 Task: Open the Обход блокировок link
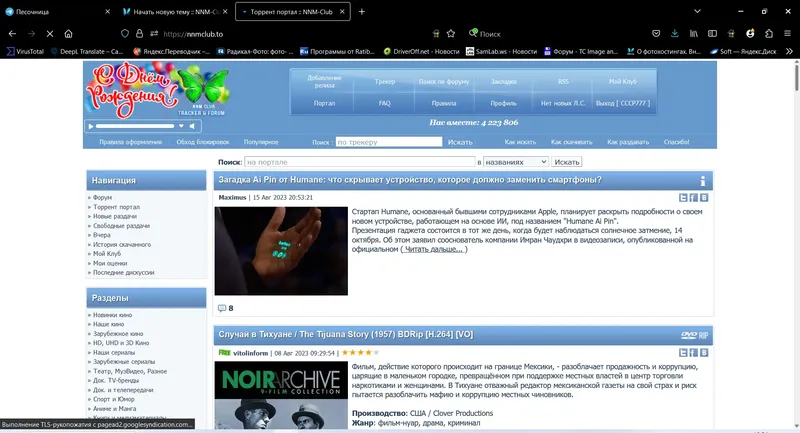pyautogui.click(x=203, y=142)
